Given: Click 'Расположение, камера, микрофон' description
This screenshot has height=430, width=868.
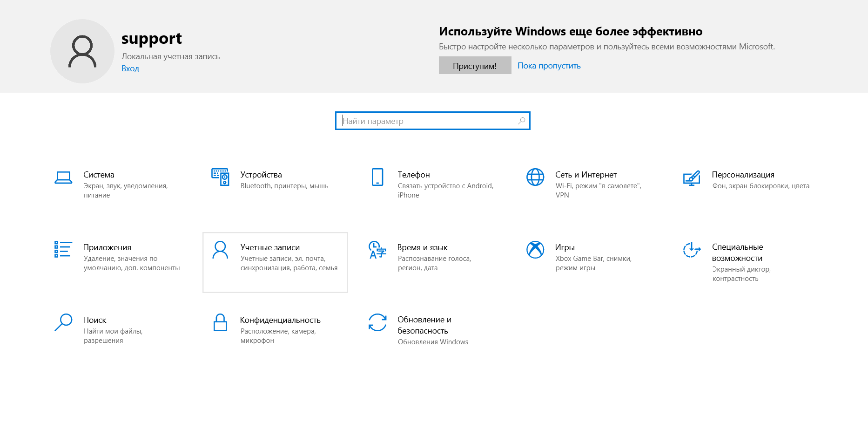Looking at the screenshot, I should pyautogui.click(x=278, y=336).
